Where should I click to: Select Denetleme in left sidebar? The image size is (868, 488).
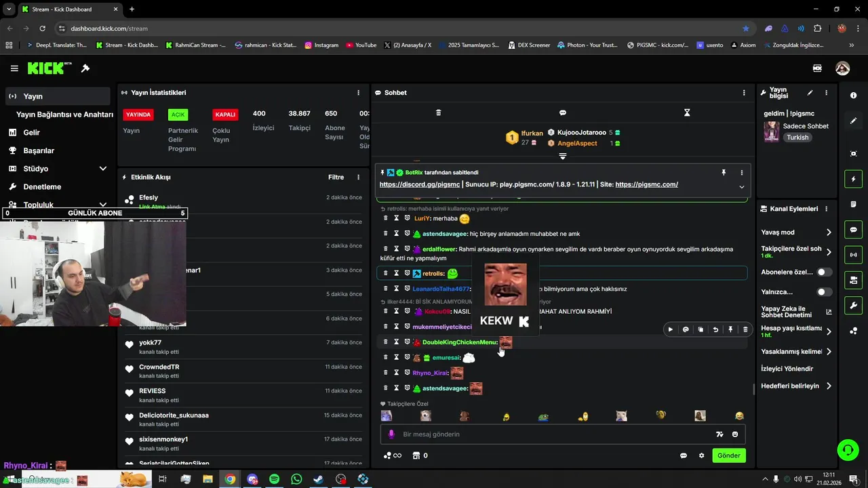(x=58, y=187)
